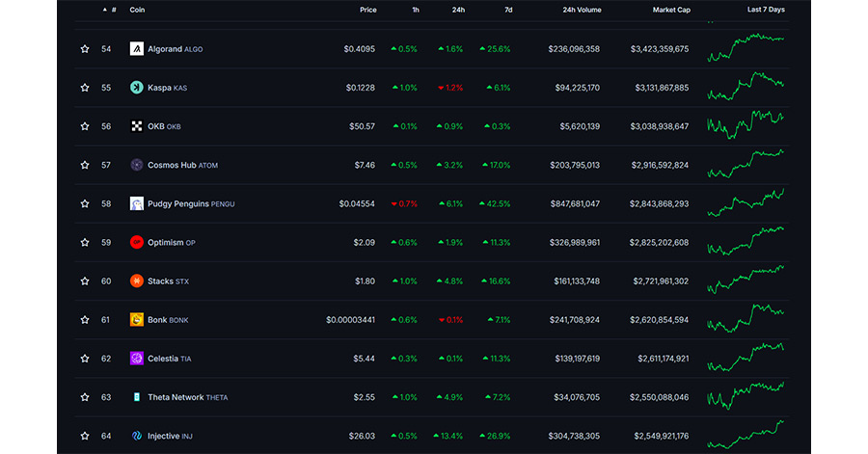Click Bonk price $0.00003441

tap(350, 320)
